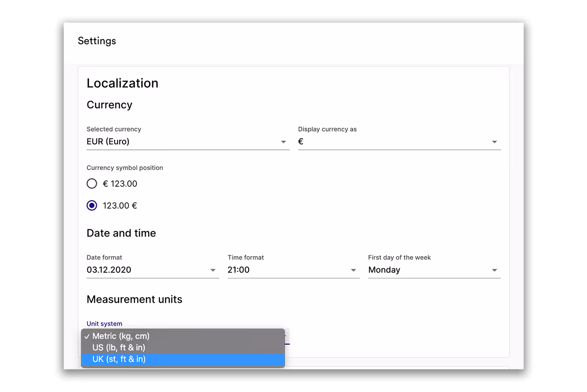Click the Settings page title
The height and width of the screenshot is (392, 587).
[97, 41]
